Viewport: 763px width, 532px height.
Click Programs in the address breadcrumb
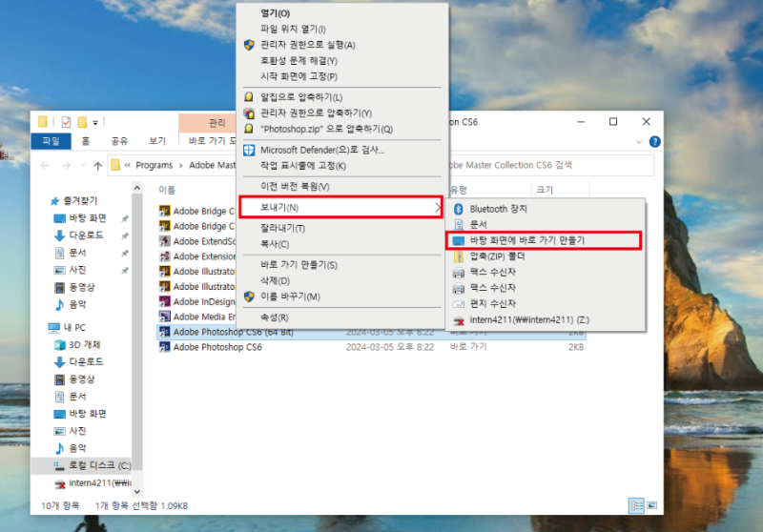coord(155,165)
